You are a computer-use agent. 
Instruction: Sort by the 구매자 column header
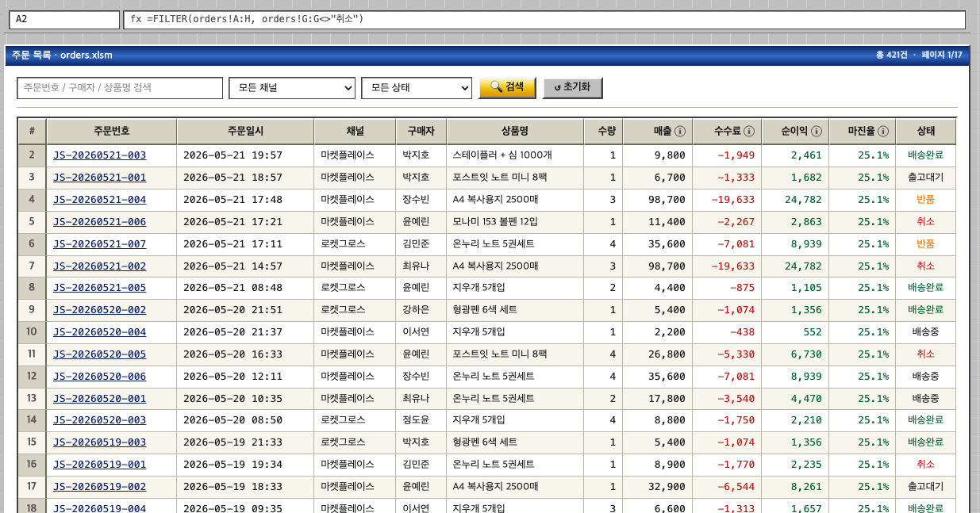click(x=421, y=132)
